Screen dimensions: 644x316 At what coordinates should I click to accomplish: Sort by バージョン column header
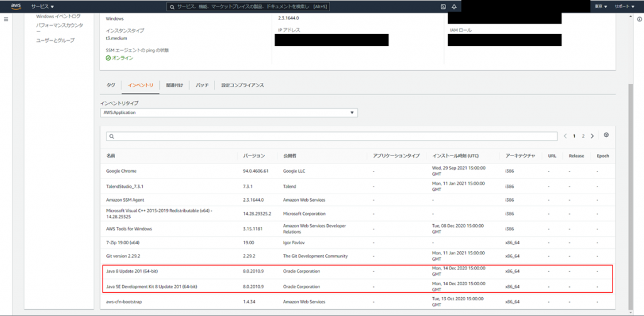pos(254,156)
